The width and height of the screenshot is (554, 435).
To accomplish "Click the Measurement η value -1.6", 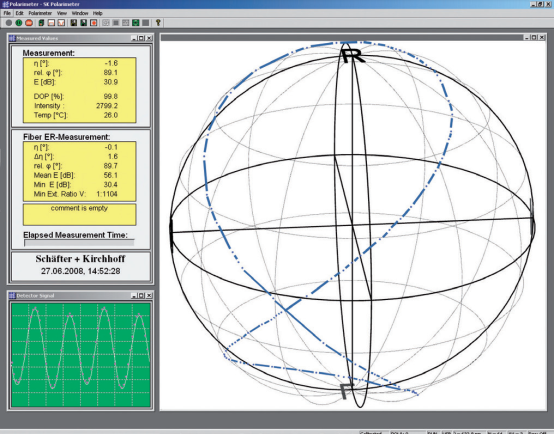I will click(111, 63).
